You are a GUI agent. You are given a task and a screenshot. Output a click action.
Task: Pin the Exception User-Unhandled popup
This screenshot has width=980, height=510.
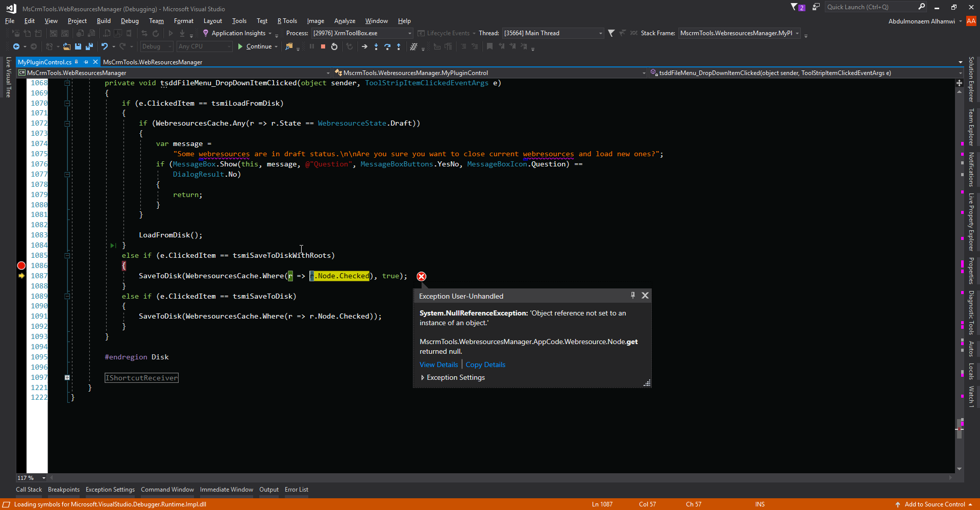(x=632, y=295)
